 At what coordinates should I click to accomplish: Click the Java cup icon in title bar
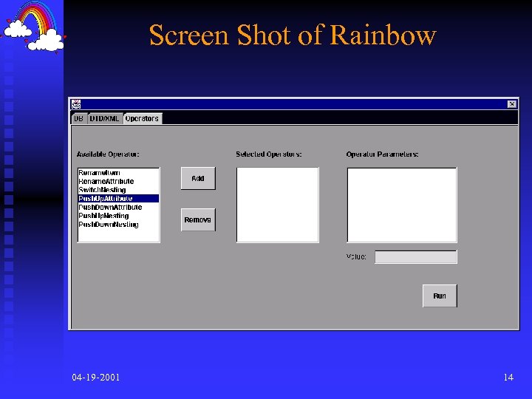76,104
